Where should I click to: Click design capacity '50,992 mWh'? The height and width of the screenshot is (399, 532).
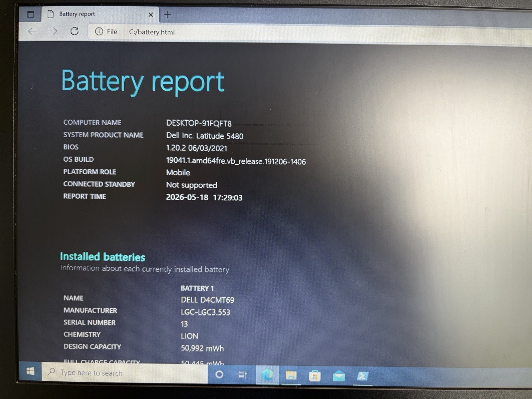[202, 348]
